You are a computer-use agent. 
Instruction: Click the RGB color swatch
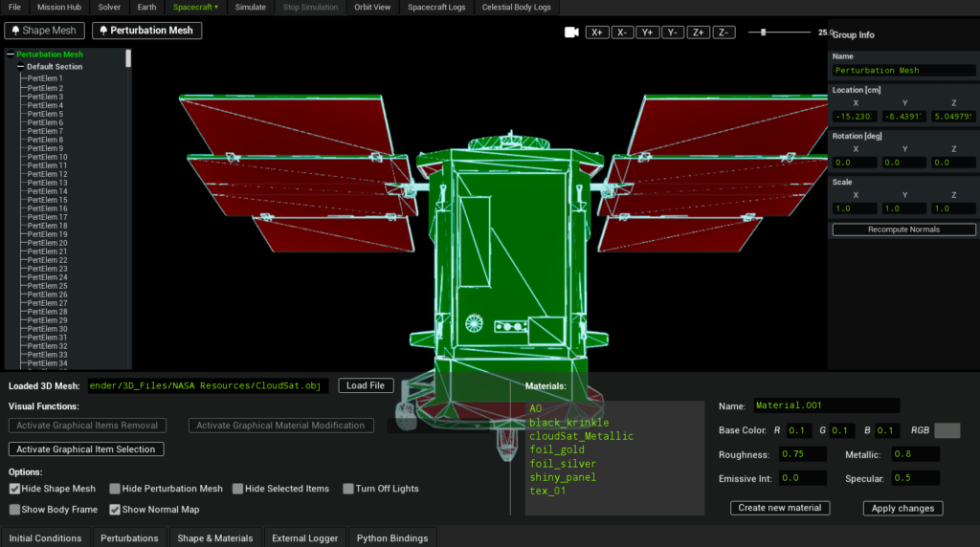pos(947,430)
